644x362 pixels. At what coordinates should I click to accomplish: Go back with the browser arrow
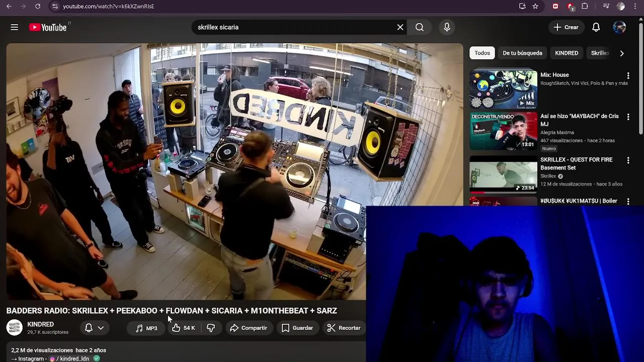point(9,6)
